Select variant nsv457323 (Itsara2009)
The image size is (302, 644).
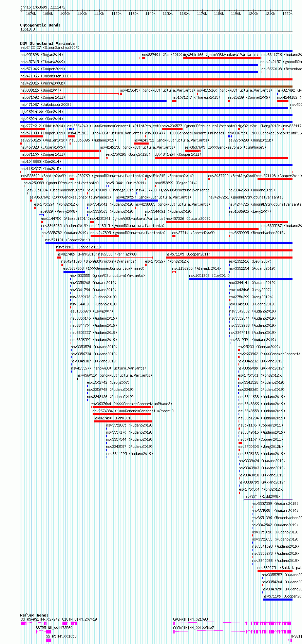point(43,147)
